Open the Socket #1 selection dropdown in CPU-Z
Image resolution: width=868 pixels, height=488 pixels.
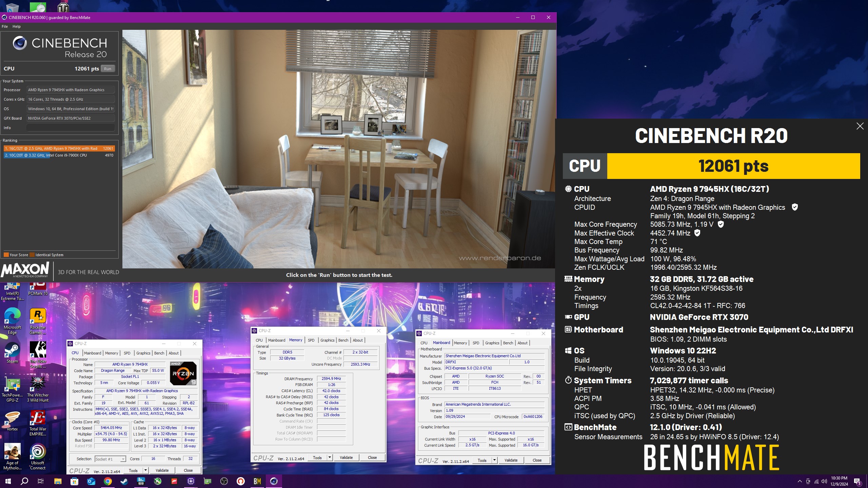point(110,459)
